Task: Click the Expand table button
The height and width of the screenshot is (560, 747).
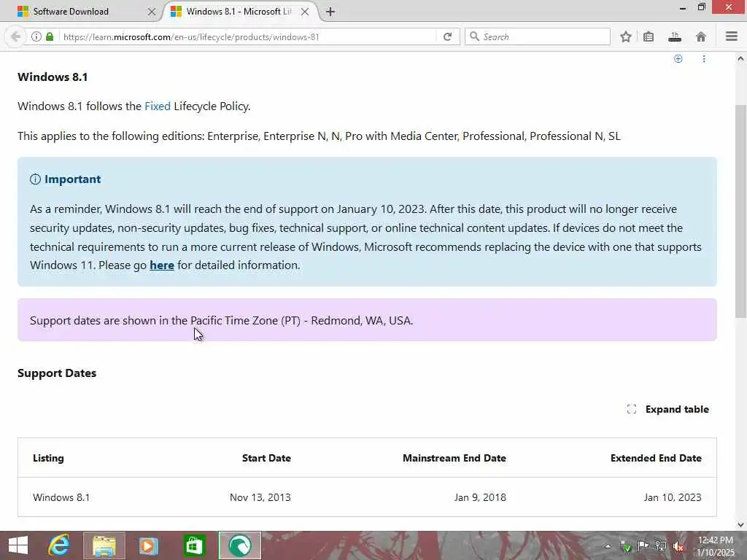Action: (668, 409)
